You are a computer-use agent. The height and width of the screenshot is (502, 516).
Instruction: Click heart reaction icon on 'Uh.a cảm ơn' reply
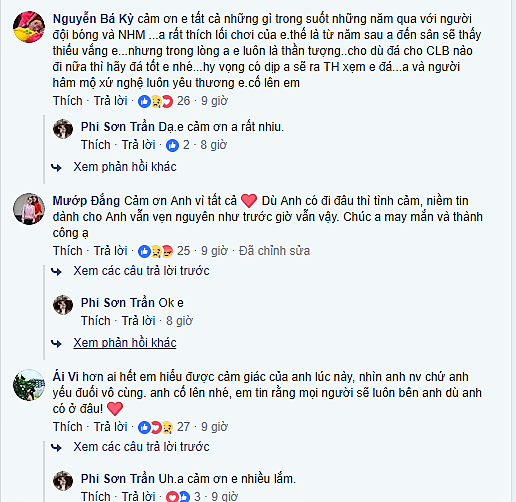coord(172,497)
